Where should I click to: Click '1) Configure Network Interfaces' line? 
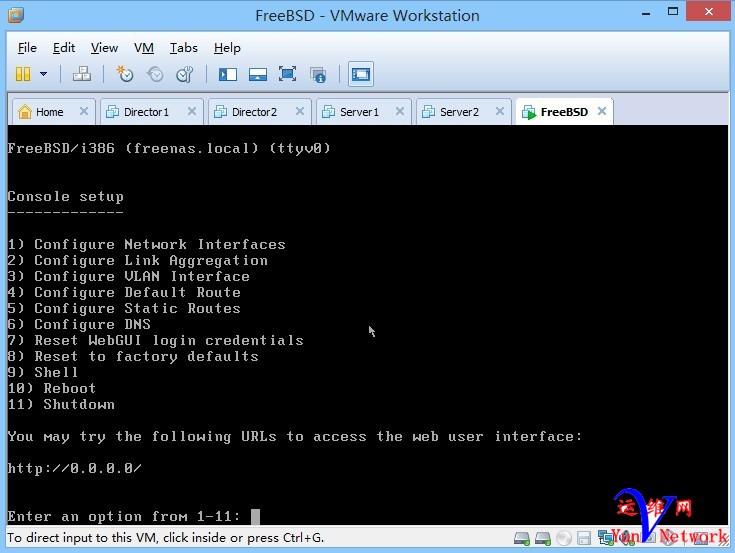click(147, 244)
